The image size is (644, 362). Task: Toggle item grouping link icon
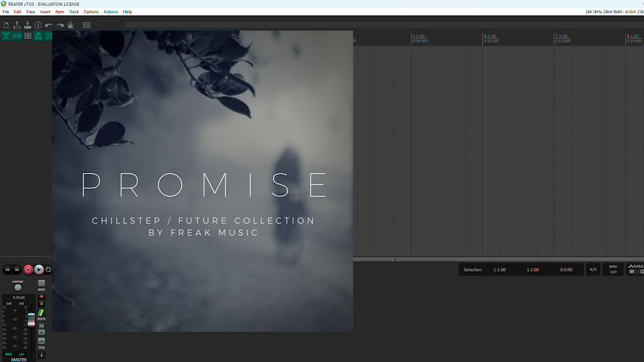(x=17, y=36)
